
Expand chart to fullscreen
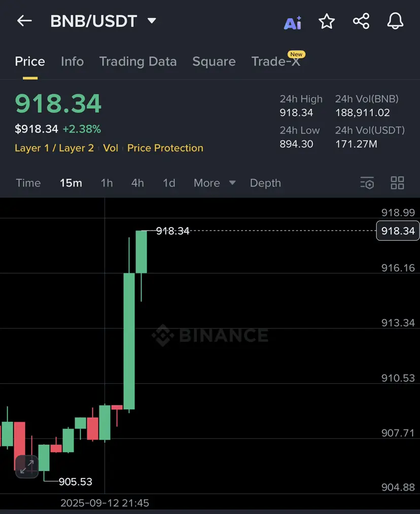[x=27, y=466]
